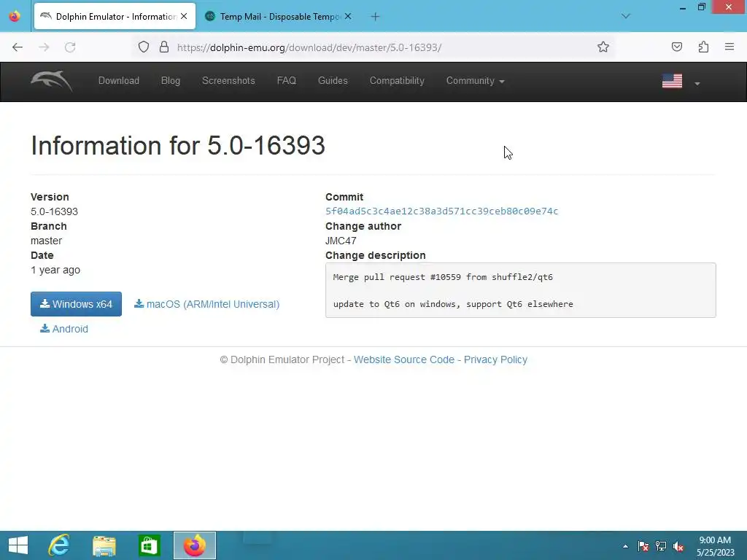Click the padlock site info icon
747x560 pixels.
(x=164, y=47)
